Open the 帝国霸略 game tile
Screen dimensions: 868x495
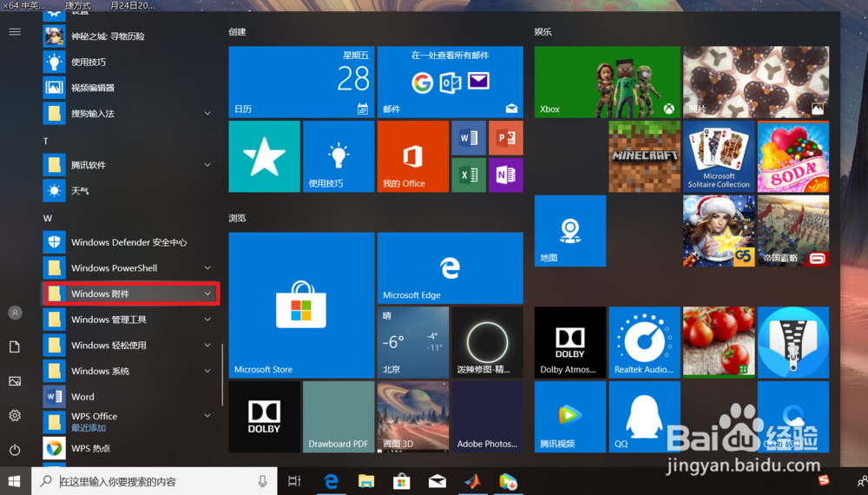point(793,231)
